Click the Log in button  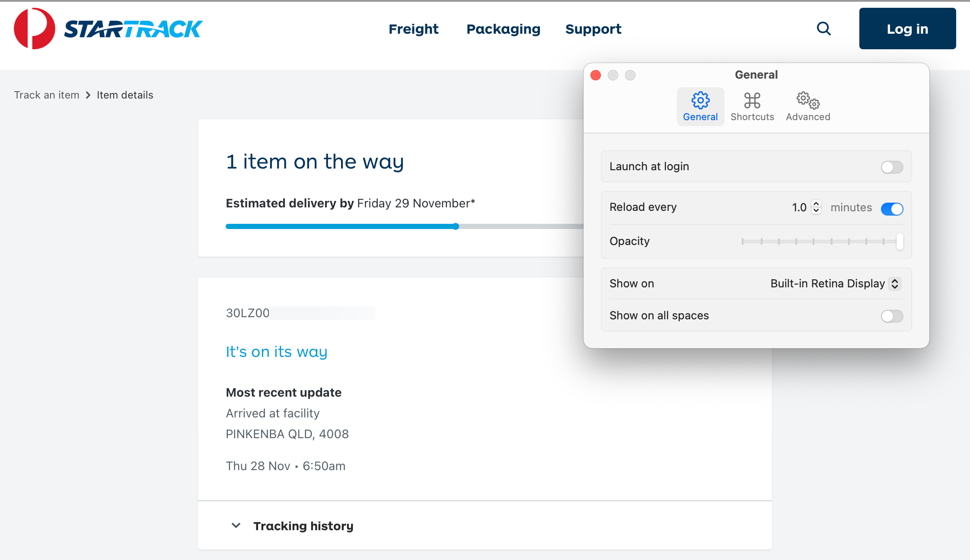[907, 29]
